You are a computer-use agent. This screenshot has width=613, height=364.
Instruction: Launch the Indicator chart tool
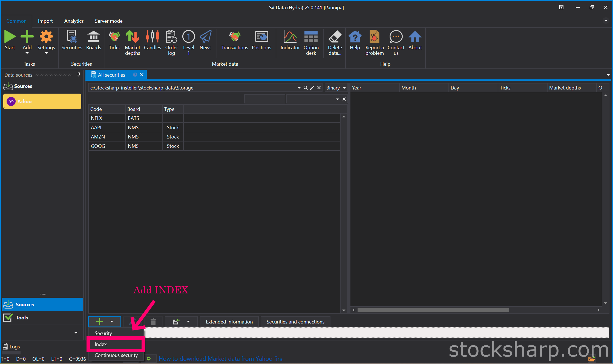(x=290, y=40)
